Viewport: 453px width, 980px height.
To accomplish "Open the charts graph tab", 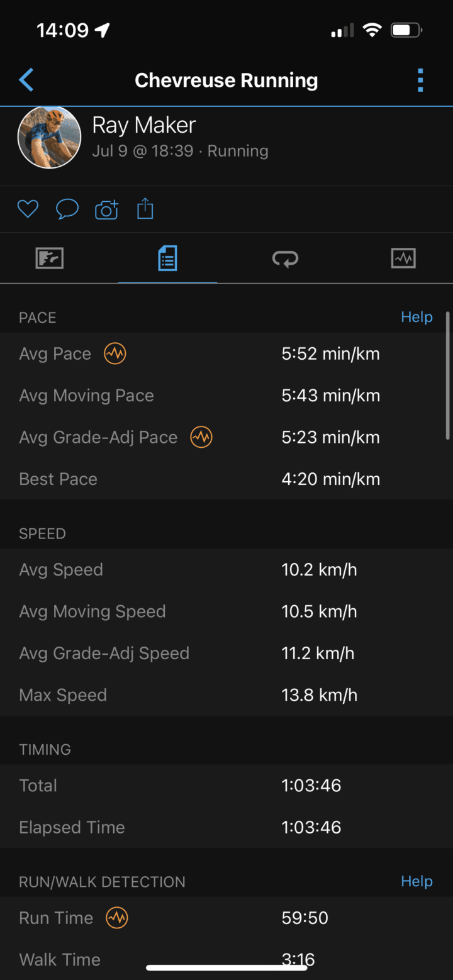I will 403,258.
